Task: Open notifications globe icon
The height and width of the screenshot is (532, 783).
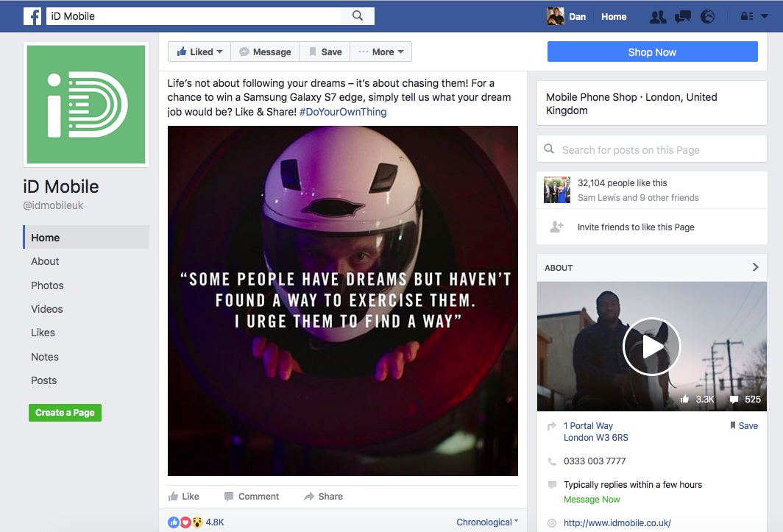Action: [708, 17]
